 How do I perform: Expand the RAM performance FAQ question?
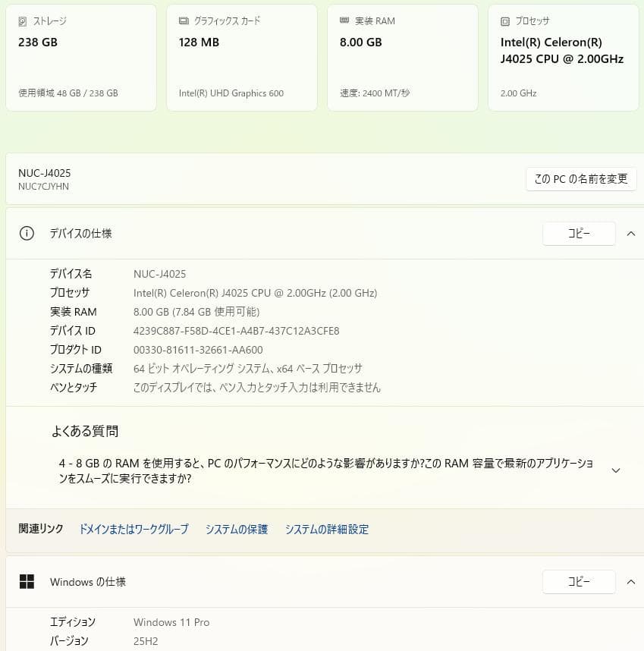616,470
